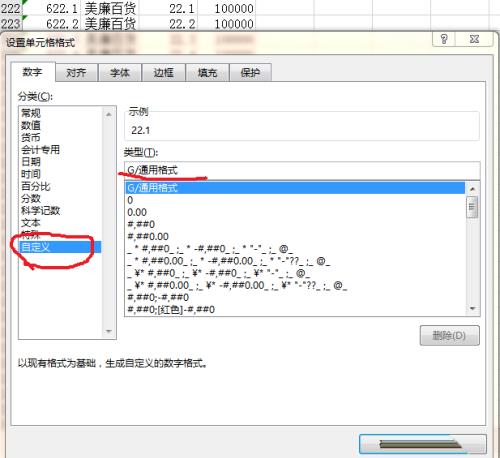This screenshot has height=458, width=500.
Task: Select row header 223
Action: [11, 24]
